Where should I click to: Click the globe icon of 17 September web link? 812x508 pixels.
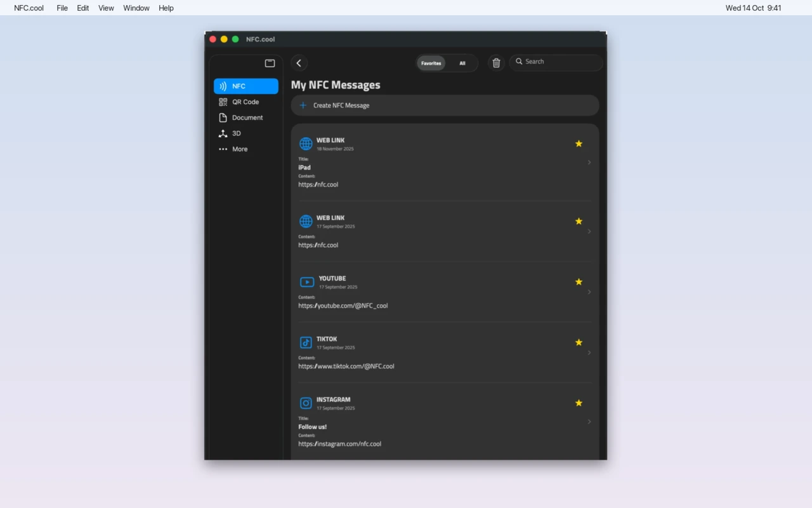pyautogui.click(x=306, y=221)
